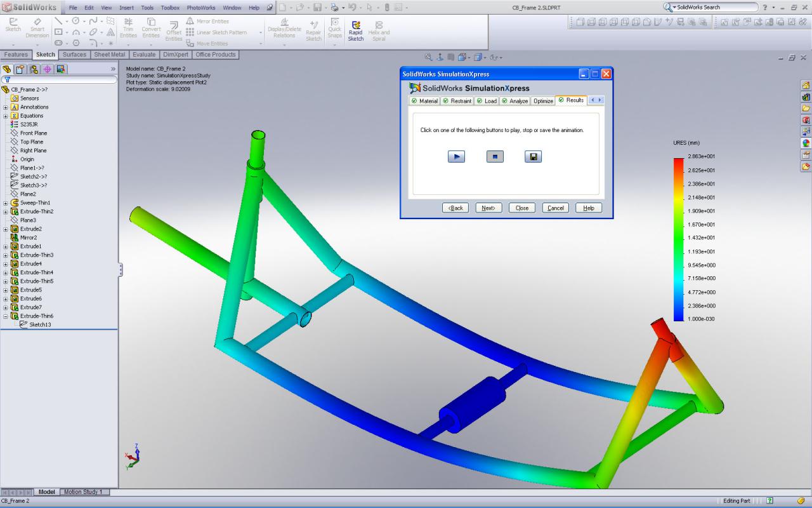Open the FeatureManager design tree tab icon
The height and width of the screenshot is (508, 812).
pyautogui.click(x=7, y=69)
